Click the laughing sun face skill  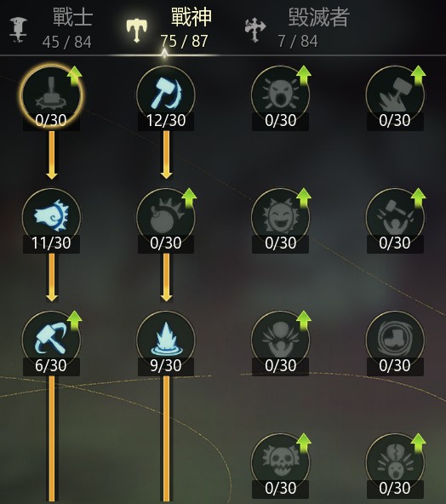[280, 218]
